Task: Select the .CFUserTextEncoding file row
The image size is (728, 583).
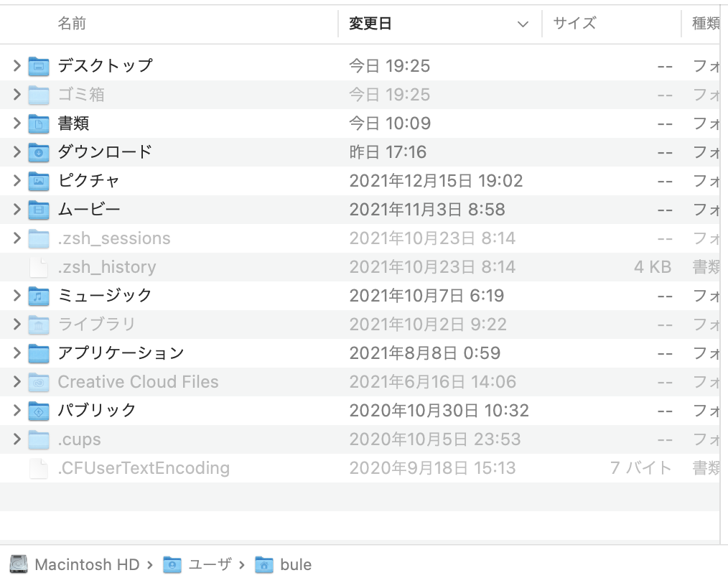Action: tap(144, 468)
